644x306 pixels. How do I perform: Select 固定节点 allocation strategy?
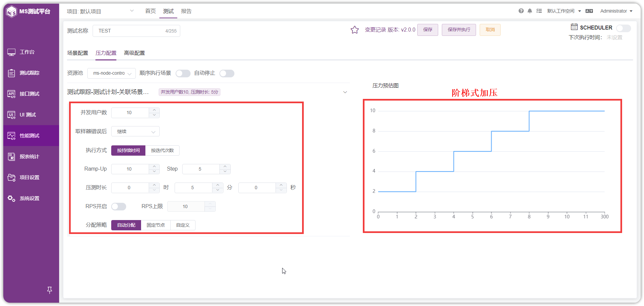(156, 225)
